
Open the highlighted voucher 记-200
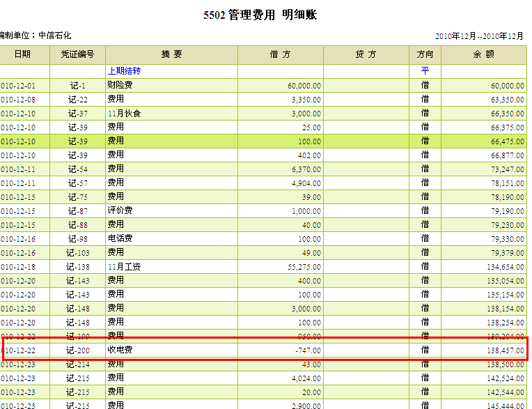tap(77, 350)
